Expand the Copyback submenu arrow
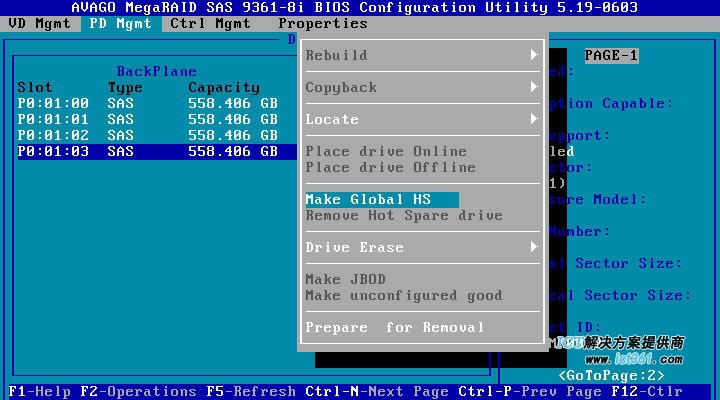The image size is (720, 400). (534, 87)
